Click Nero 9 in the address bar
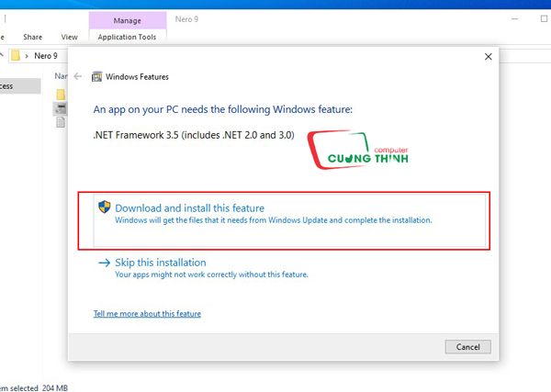Image resolution: width=551 pixels, height=392 pixels. coord(46,56)
